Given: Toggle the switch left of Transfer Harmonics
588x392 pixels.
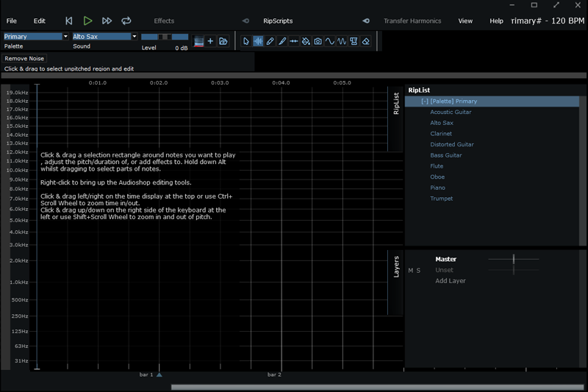Looking at the screenshot, I should point(366,21).
